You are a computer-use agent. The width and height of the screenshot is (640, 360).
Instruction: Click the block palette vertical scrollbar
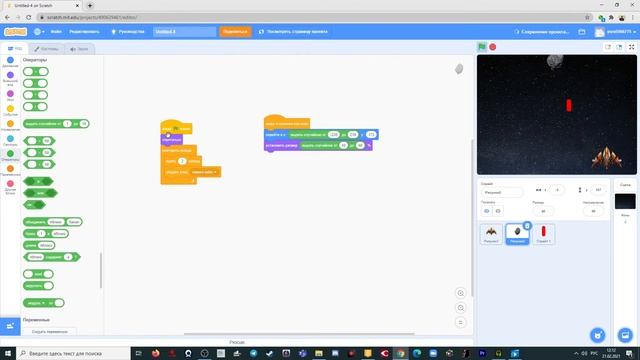tap(100, 270)
